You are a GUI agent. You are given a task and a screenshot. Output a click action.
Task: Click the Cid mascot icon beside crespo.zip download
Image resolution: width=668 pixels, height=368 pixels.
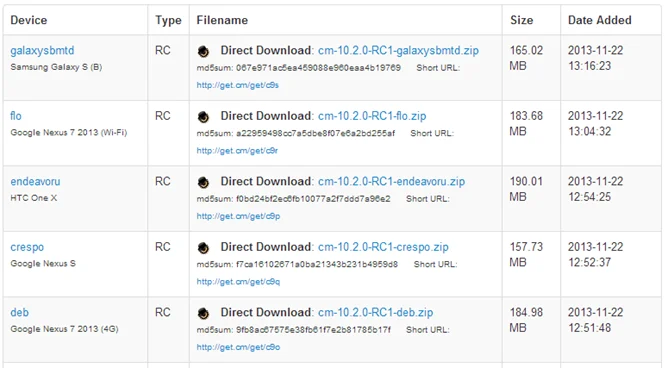203,248
